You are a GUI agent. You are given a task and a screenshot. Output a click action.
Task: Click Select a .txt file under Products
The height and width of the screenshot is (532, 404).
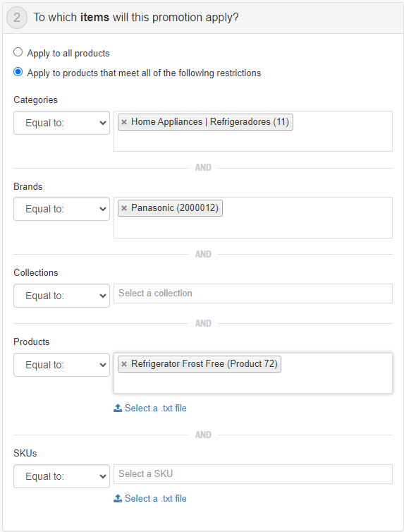156,408
